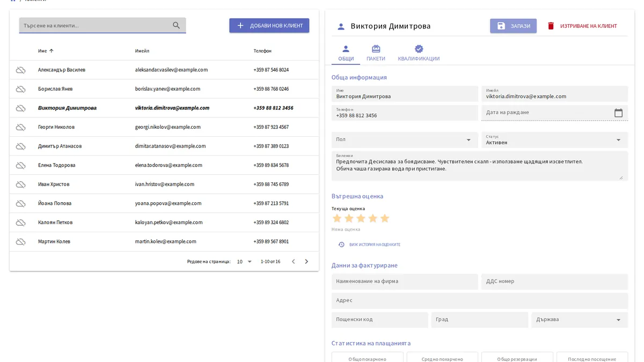The height and width of the screenshot is (362, 644).
Task: Open the Статус dropdown showing Активен
Action: pos(554,139)
